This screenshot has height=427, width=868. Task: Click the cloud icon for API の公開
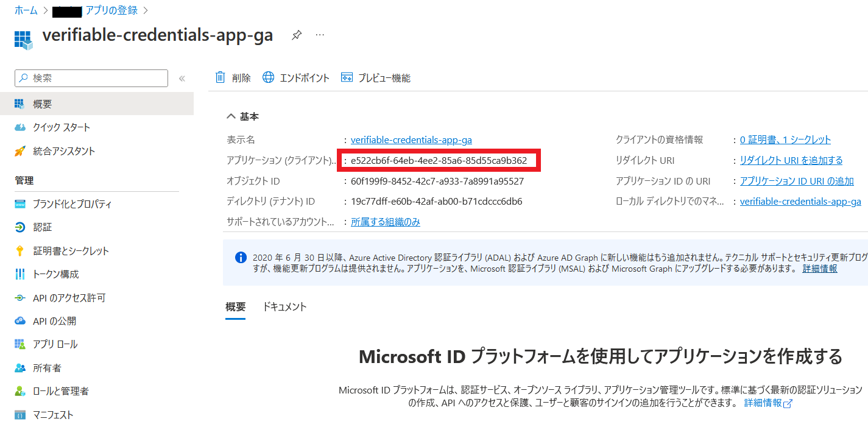click(20, 321)
